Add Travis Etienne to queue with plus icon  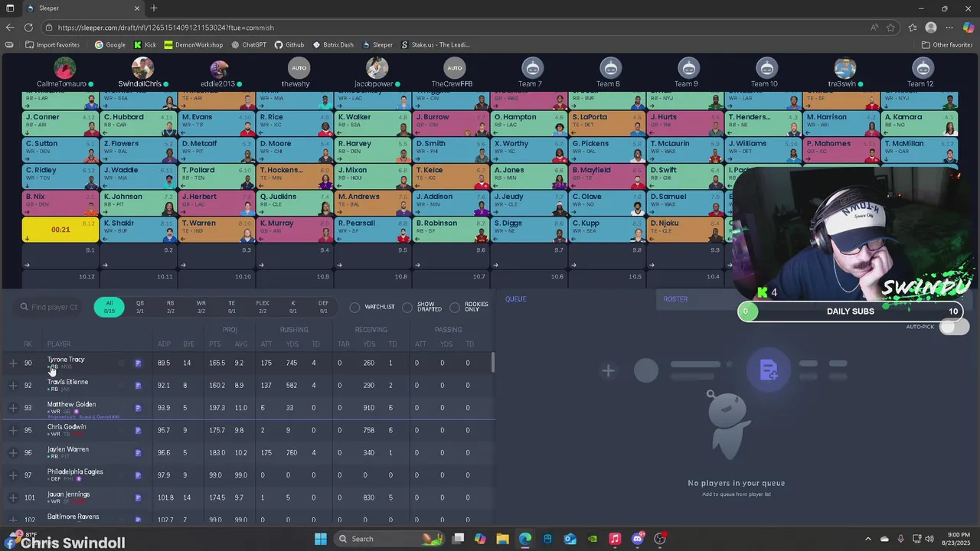(x=13, y=385)
